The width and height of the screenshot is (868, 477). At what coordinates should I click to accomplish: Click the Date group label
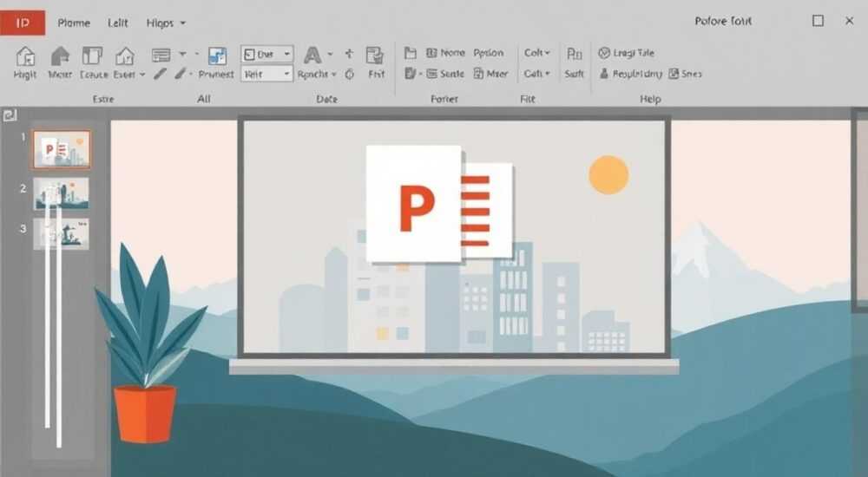tap(326, 99)
